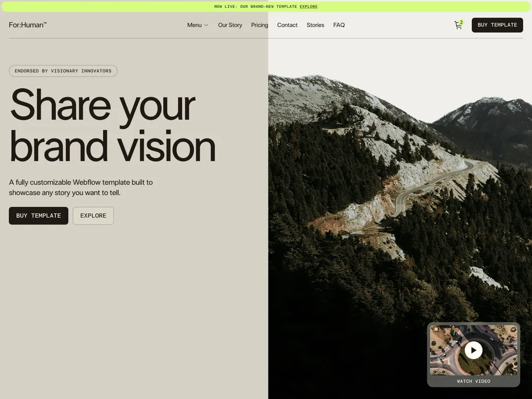The width and height of the screenshot is (532, 399).
Task: Select Our Story in the navigation
Action: tap(230, 25)
